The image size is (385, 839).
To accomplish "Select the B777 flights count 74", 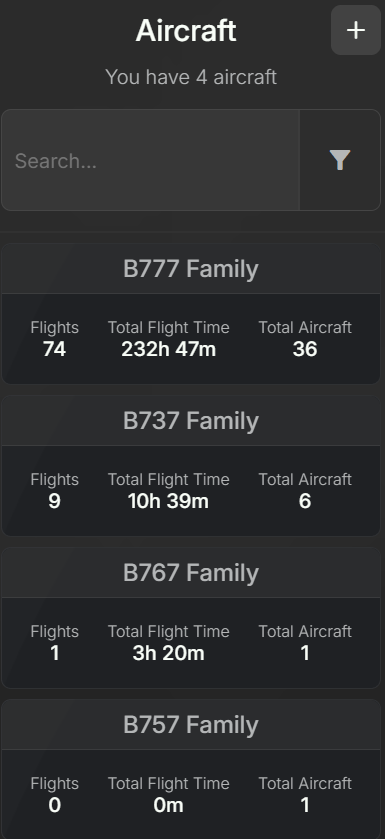I will (x=55, y=349).
